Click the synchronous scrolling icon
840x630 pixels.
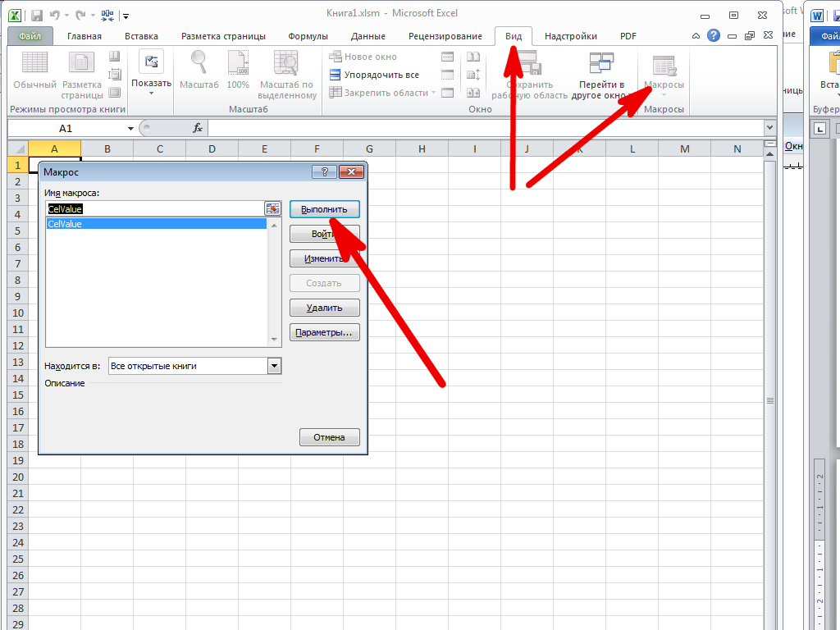[x=473, y=75]
